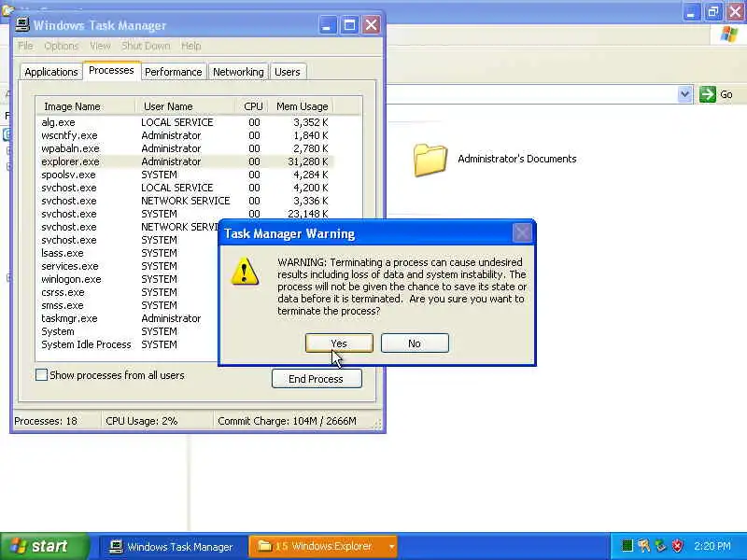Open the Help menu in Task Manager
This screenshot has height=560, width=747.
click(x=191, y=46)
